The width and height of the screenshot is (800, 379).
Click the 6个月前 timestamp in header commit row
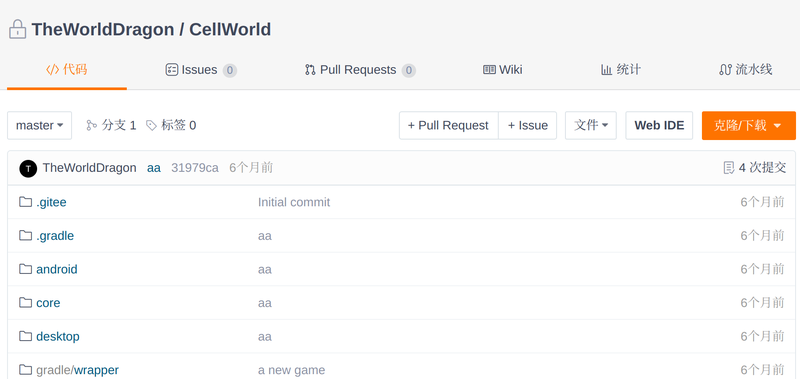click(x=251, y=168)
